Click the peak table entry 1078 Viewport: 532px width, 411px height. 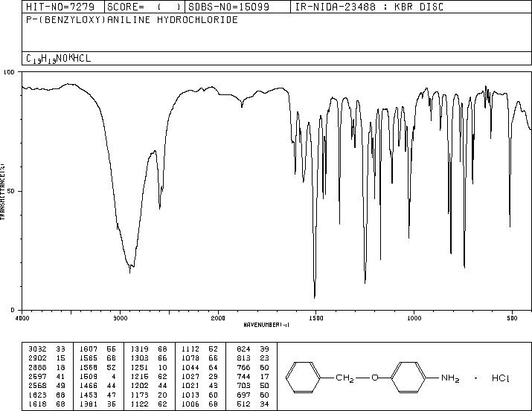[x=190, y=358]
